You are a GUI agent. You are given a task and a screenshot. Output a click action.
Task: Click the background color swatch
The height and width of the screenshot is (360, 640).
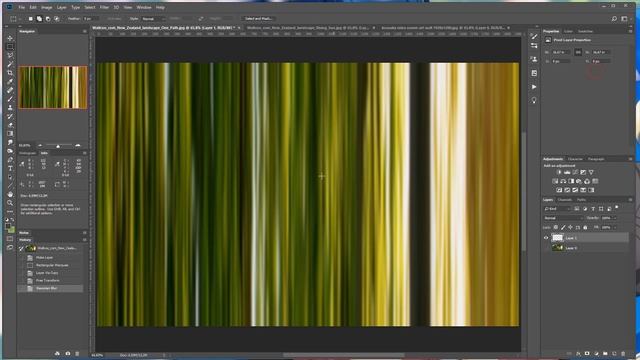click(11, 230)
